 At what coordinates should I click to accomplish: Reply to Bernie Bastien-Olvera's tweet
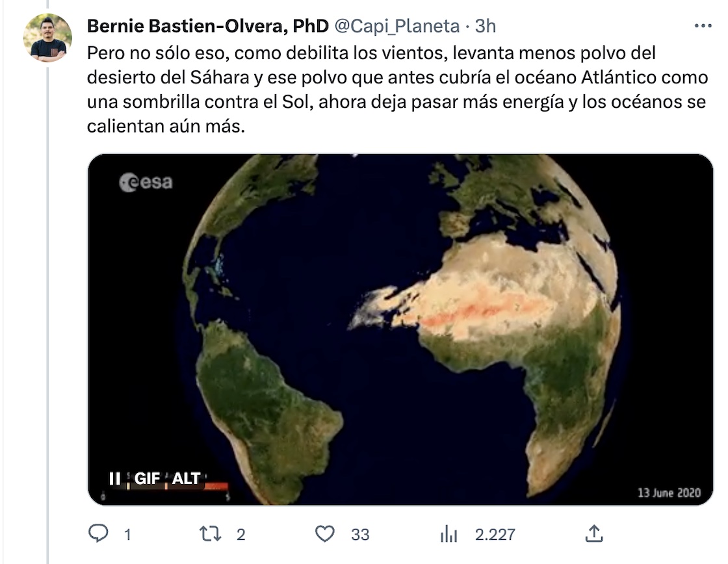tap(98, 534)
